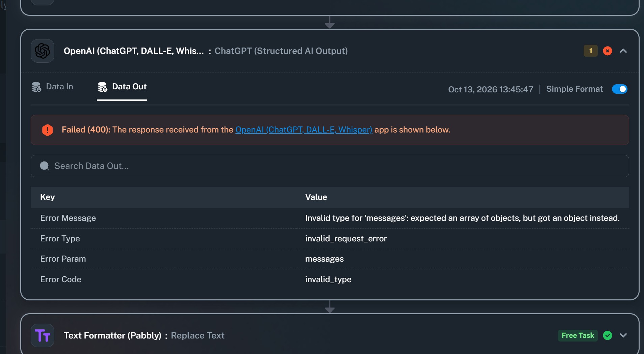Screen dimensions: 644x354
Task: Collapse the OpenAI step panel
Action: coord(623,51)
